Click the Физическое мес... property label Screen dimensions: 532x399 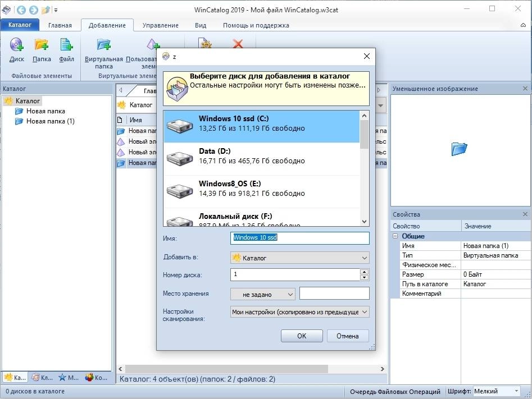pyautogui.click(x=429, y=265)
